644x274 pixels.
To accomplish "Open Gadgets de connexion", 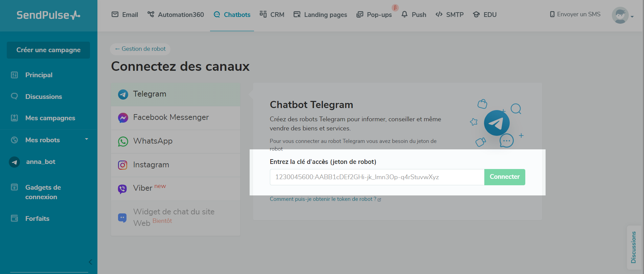I will click(x=43, y=192).
